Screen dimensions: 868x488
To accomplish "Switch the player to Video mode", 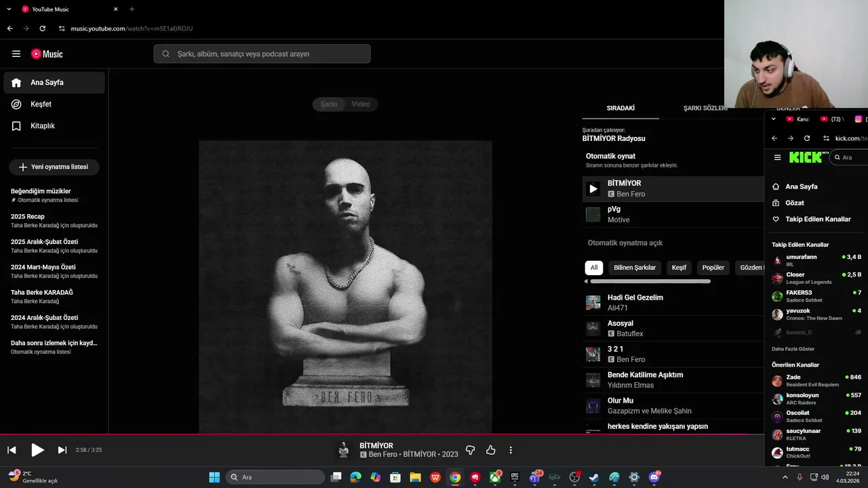I will point(361,104).
